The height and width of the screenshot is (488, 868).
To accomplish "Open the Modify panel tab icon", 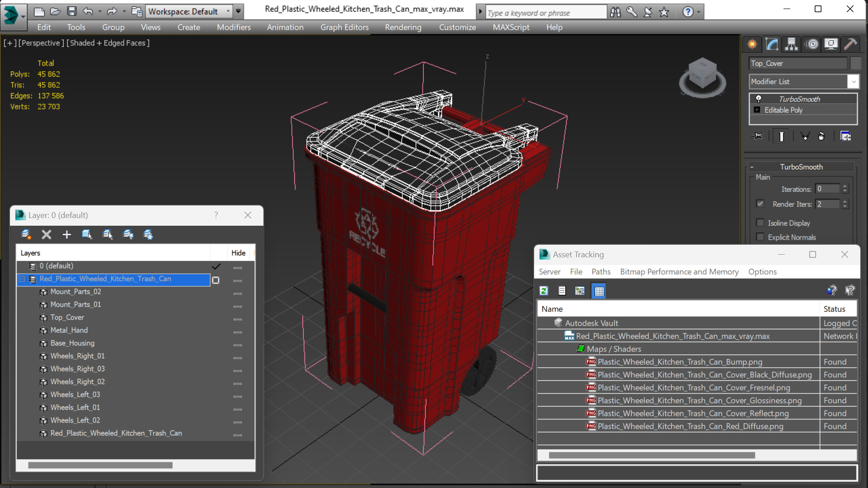I will [772, 44].
